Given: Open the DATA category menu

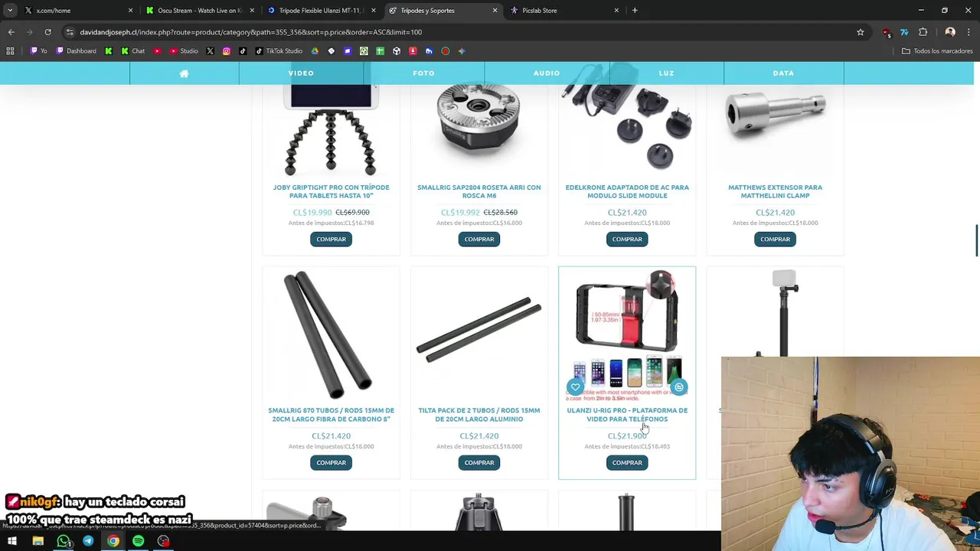Looking at the screenshot, I should (783, 73).
